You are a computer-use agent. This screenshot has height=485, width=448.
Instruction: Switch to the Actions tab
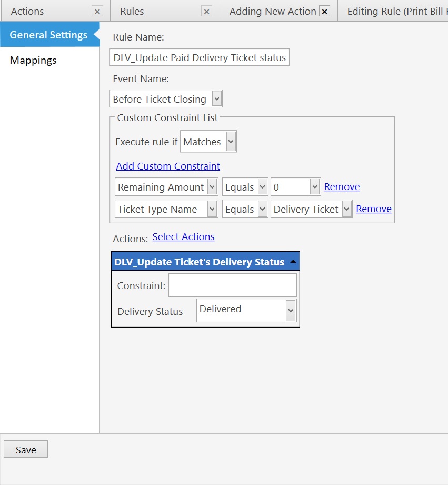pyautogui.click(x=27, y=11)
